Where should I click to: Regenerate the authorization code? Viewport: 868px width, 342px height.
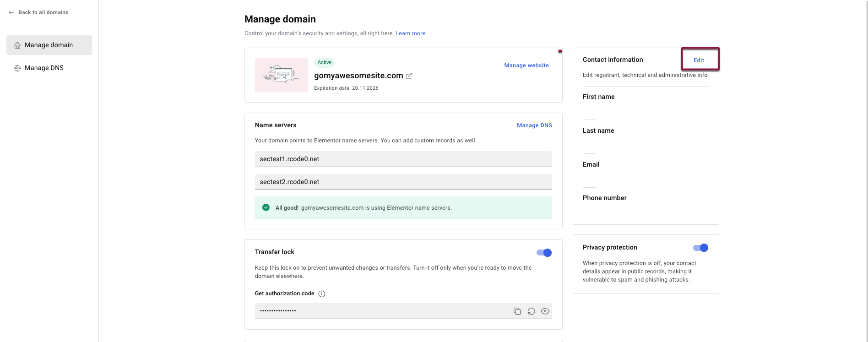pos(531,311)
